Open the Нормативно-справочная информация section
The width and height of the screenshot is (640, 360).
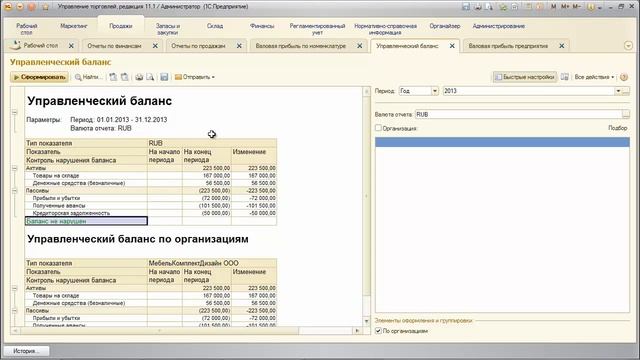point(385,29)
